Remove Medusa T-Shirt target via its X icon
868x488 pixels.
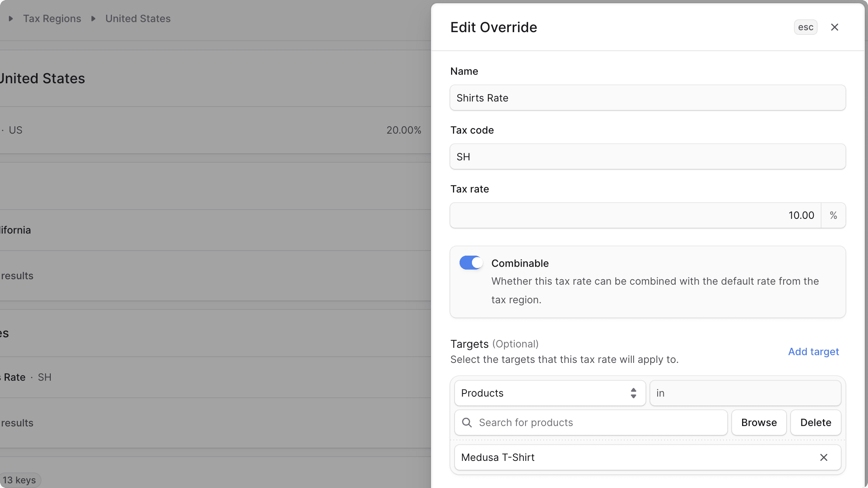click(x=824, y=457)
